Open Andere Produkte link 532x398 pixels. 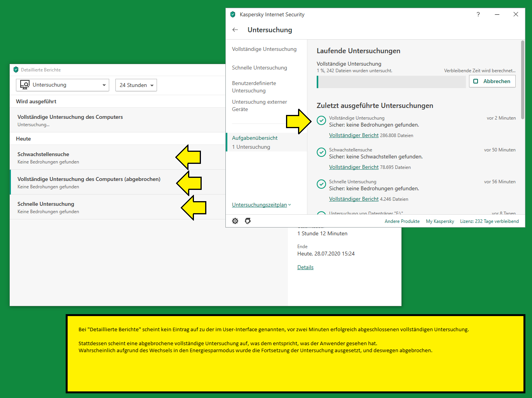[402, 221]
